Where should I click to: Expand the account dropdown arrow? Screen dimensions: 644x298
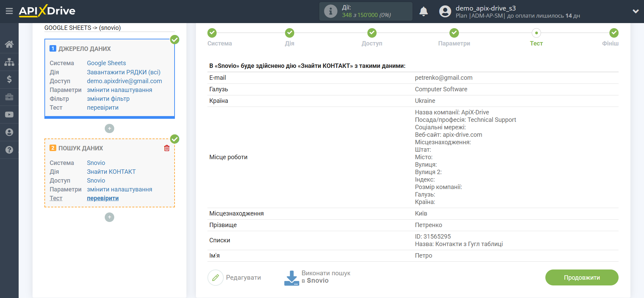[636, 11]
